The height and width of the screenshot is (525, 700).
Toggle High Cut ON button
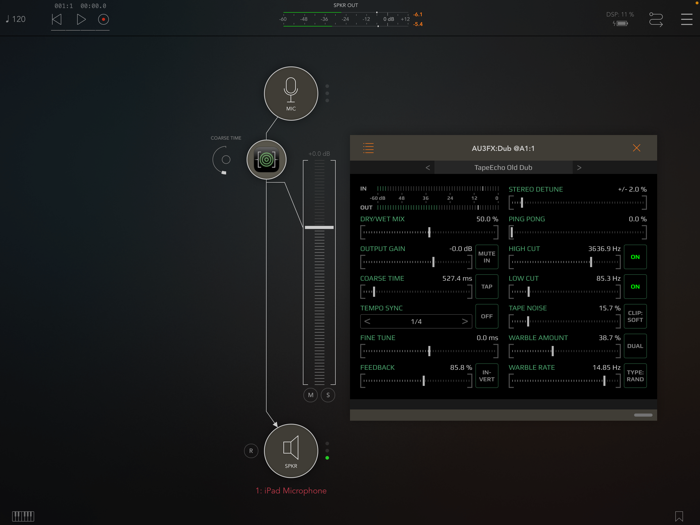[x=635, y=257]
